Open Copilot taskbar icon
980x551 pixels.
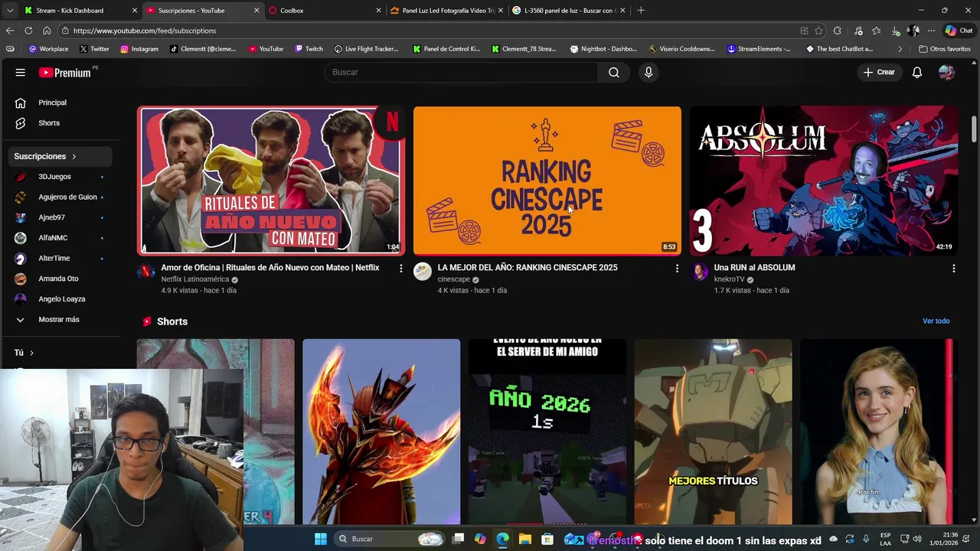click(480, 539)
